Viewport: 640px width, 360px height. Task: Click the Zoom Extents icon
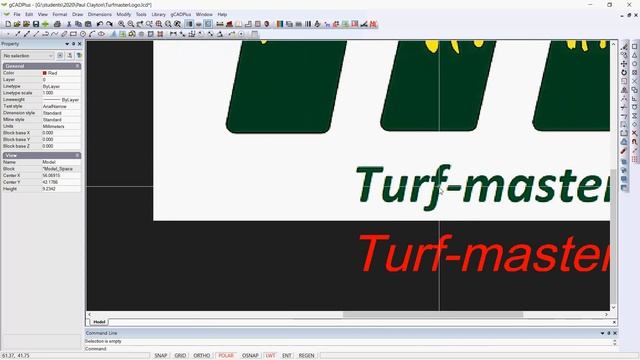(x=159, y=24)
